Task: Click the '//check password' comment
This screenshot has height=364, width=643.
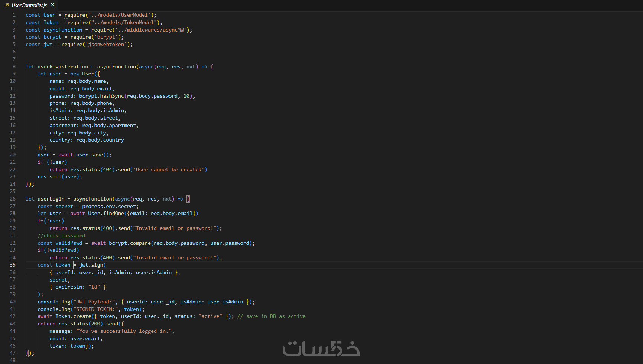Action: pyautogui.click(x=61, y=235)
